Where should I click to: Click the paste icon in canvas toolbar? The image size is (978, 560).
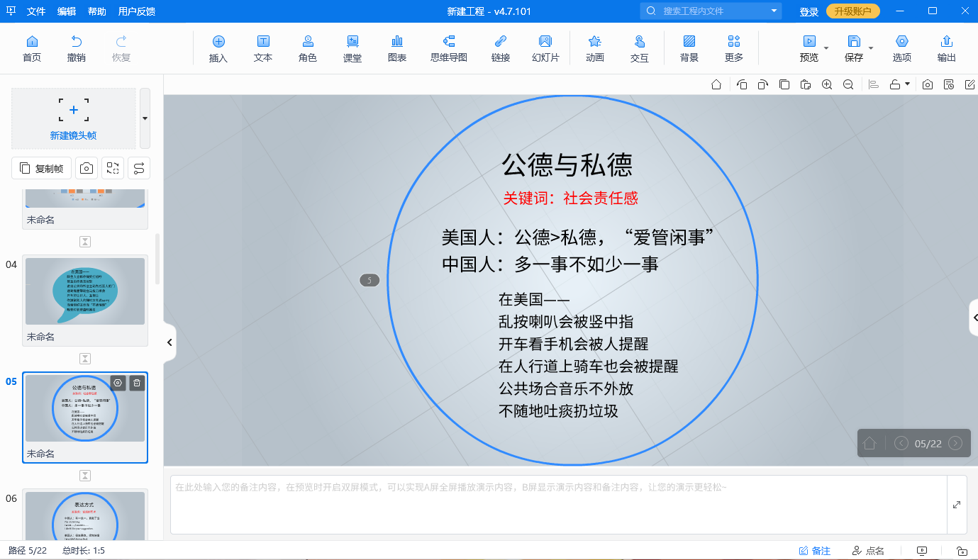pyautogui.click(x=805, y=84)
